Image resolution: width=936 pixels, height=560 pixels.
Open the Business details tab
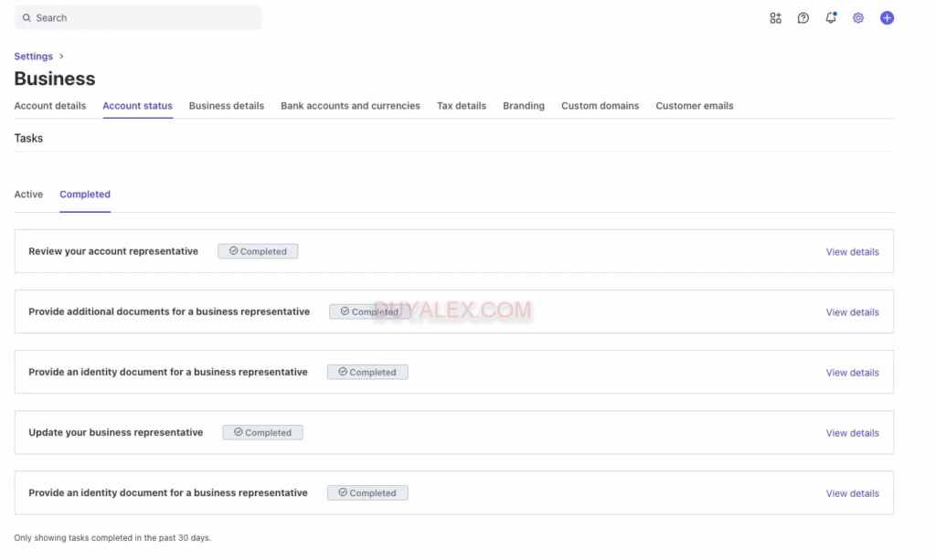click(x=227, y=106)
